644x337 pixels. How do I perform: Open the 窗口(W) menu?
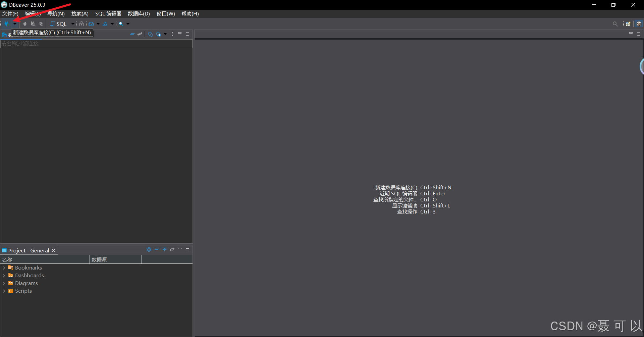point(166,14)
